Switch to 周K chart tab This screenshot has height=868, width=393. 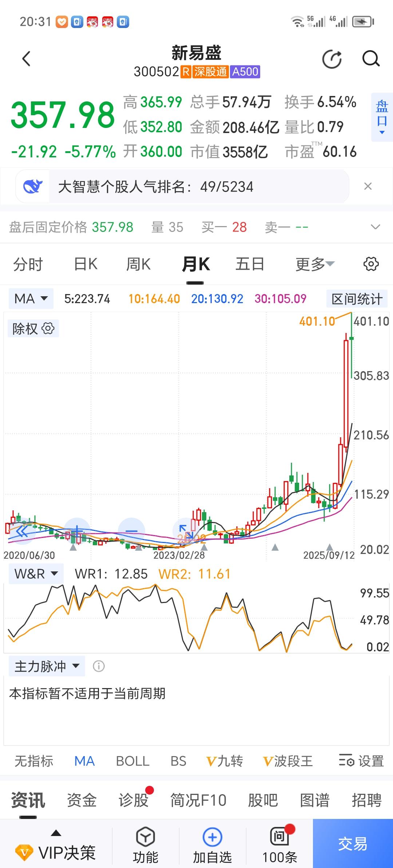(x=138, y=264)
